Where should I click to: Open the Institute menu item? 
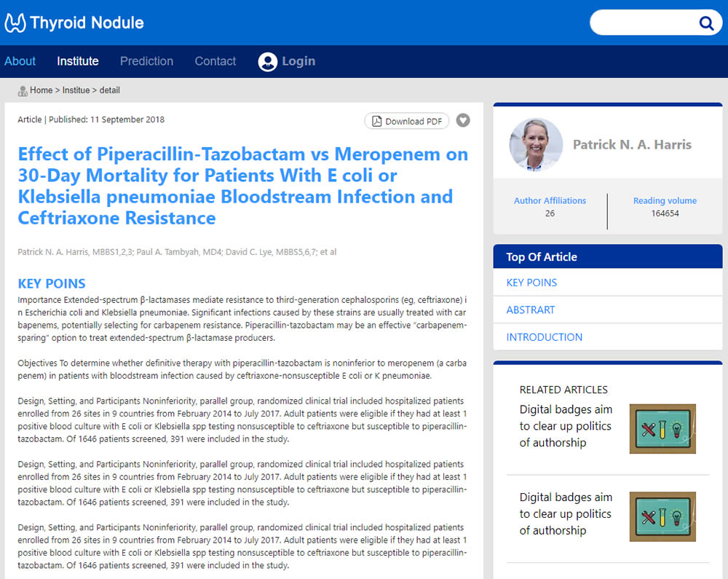point(78,61)
